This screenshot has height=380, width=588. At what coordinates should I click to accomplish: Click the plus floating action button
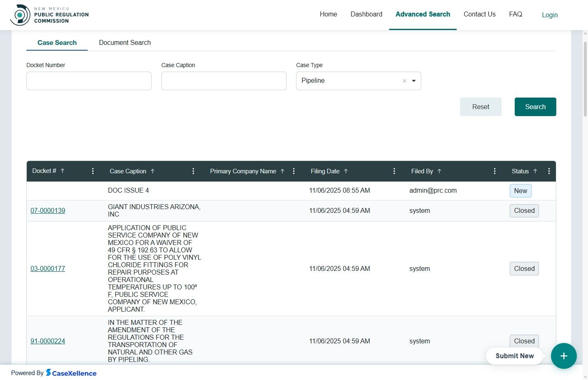[564, 356]
